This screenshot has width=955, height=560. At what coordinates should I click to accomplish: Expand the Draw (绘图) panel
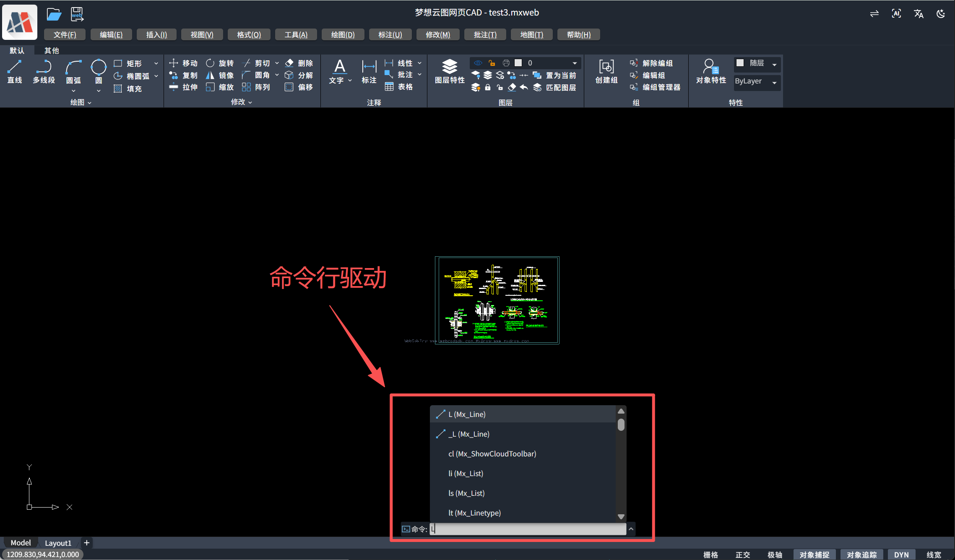81,102
